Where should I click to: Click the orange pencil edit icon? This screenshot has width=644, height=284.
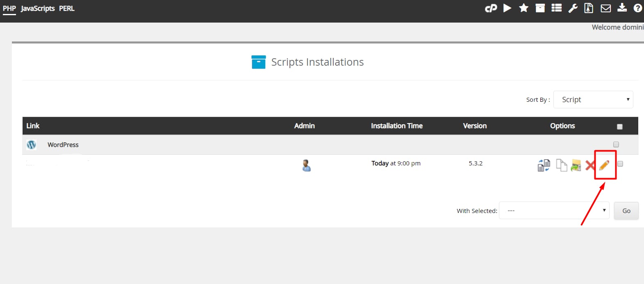tap(604, 165)
